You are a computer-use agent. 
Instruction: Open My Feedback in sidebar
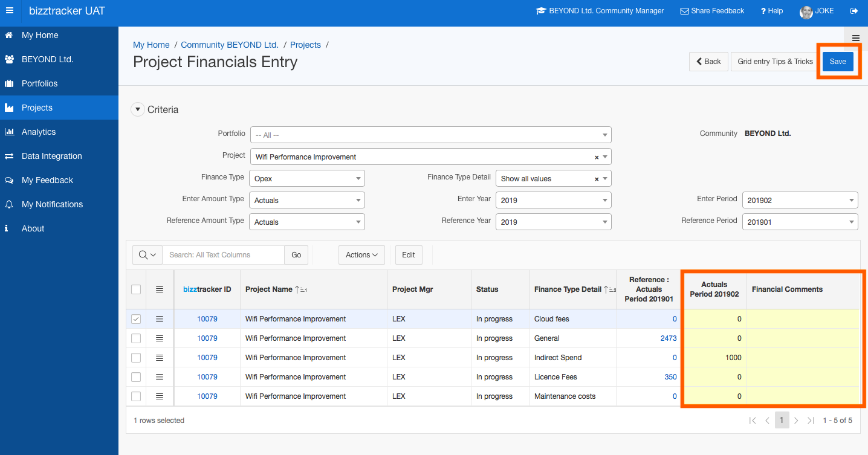[x=59, y=180]
